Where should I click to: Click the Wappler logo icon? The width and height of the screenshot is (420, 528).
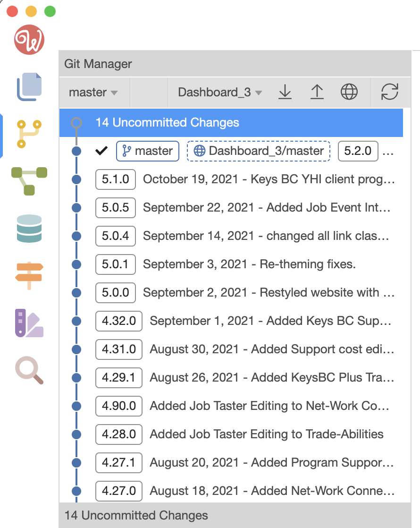[29, 40]
